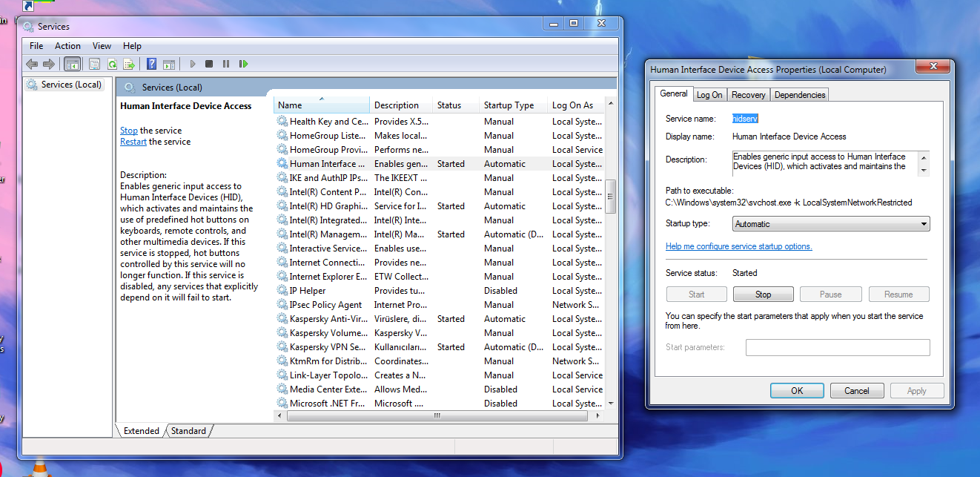Click the Pause button in Properties dialog
Viewport: 980px width, 477px height.
(831, 295)
